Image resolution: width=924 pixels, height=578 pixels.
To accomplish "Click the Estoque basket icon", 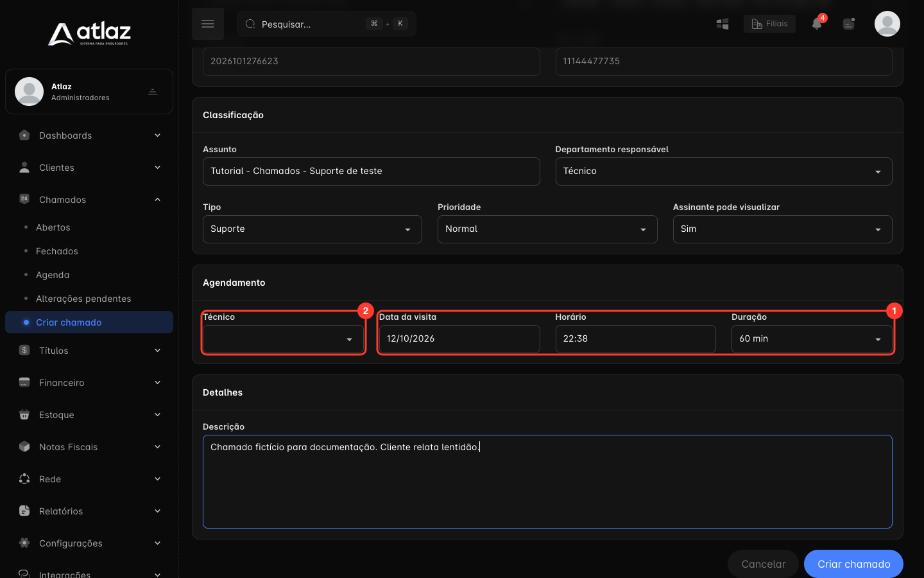I will tap(24, 415).
